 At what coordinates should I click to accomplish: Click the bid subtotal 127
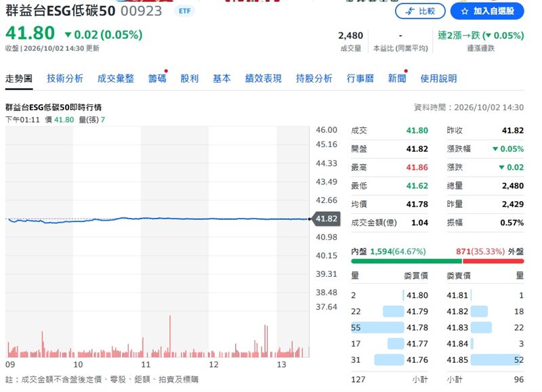(x=358, y=380)
